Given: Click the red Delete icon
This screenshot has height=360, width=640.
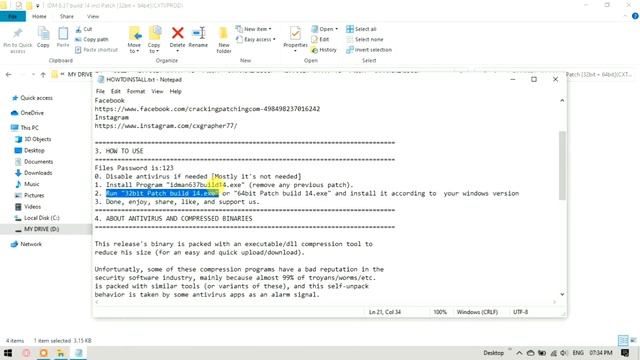Looking at the screenshot, I should (x=178, y=33).
